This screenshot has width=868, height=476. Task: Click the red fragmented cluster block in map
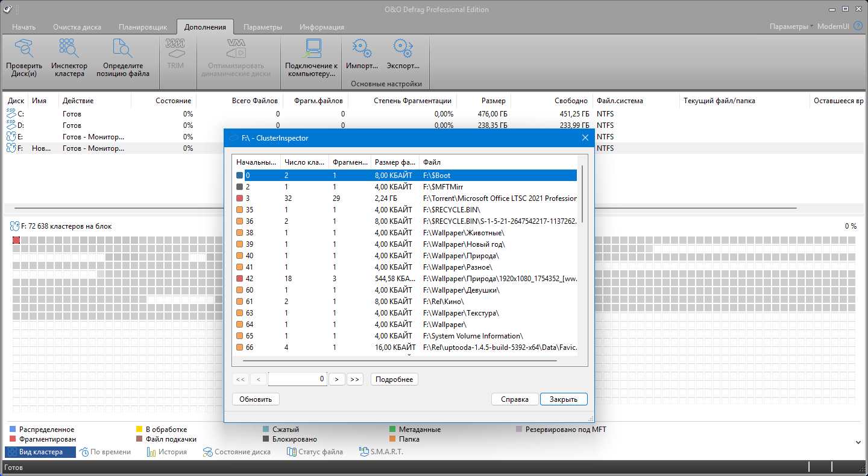pyautogui.click(x=16, y=241)
